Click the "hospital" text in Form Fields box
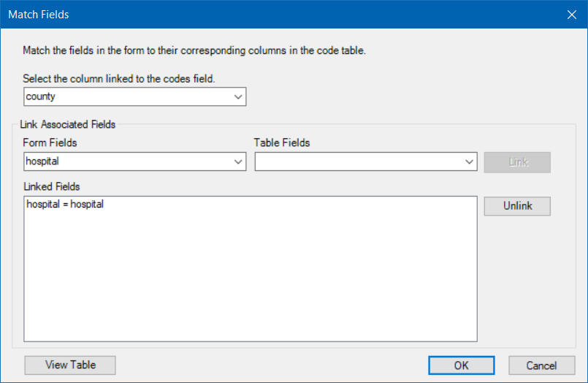The image size is (588, 383). (x=42, y=162)
